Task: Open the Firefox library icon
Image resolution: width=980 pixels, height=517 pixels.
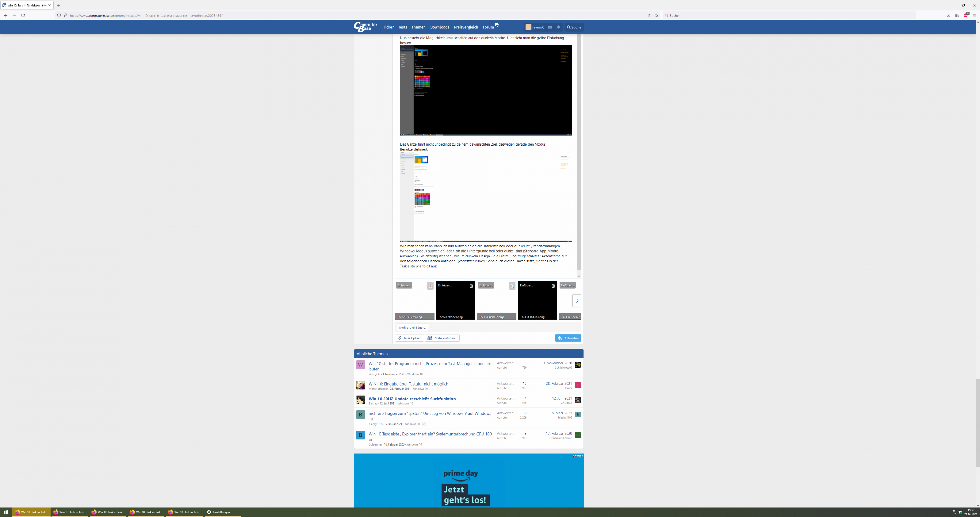Action: (x=957, y=16)
